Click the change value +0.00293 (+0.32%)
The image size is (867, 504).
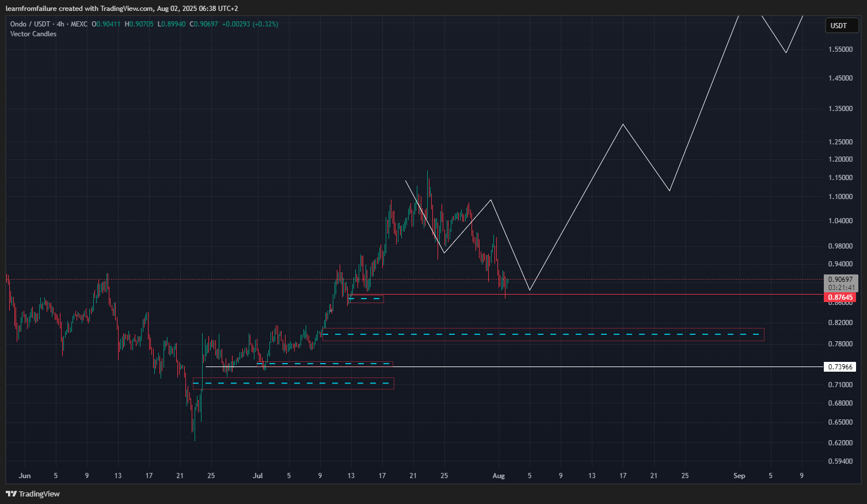[250, 24]
